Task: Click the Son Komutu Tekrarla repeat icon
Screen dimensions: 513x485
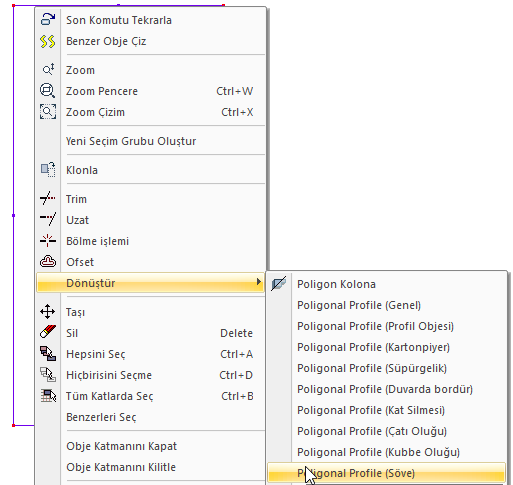Action: 48,19
